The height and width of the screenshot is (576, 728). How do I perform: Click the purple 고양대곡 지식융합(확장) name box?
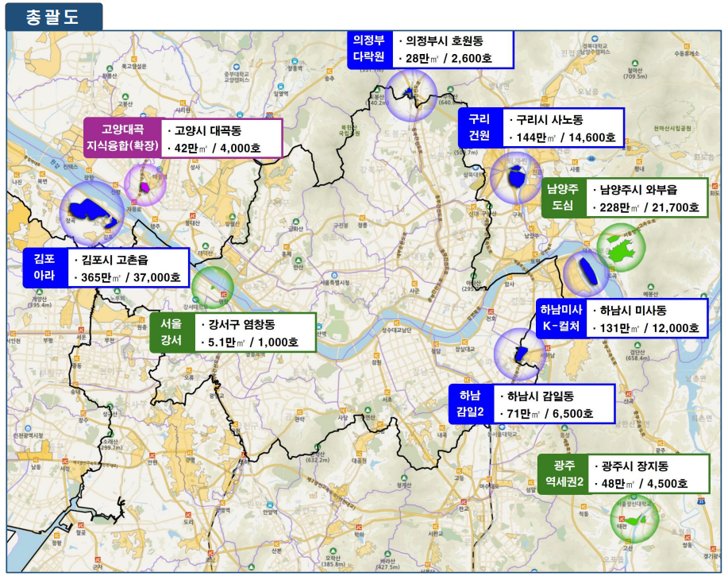(x=122, y=138)
